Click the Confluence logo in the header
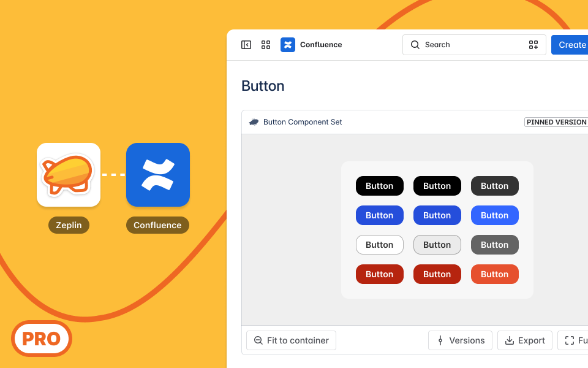Viewport: 588px width, 368px height. tap(288, 45)
